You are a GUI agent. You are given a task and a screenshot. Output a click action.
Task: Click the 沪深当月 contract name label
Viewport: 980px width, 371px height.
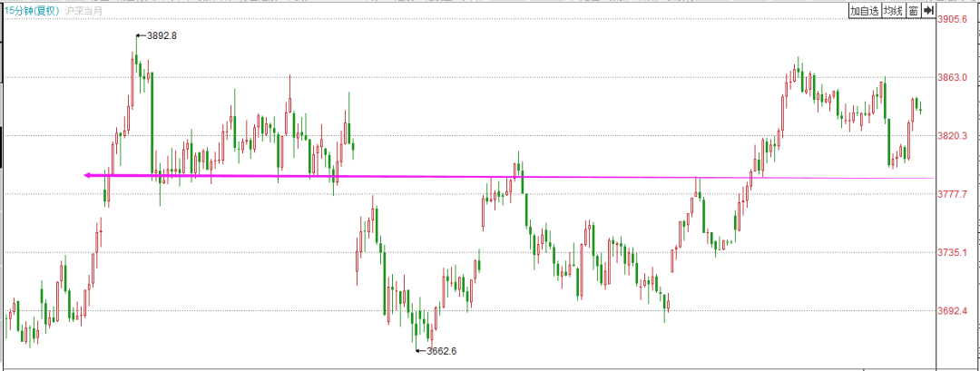(84, 11)
